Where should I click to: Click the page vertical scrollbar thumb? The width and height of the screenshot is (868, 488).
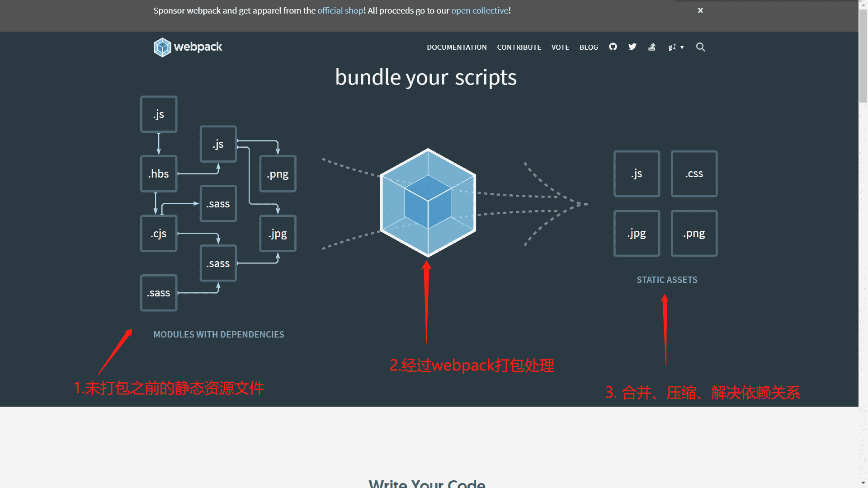[x=863, y=56]
